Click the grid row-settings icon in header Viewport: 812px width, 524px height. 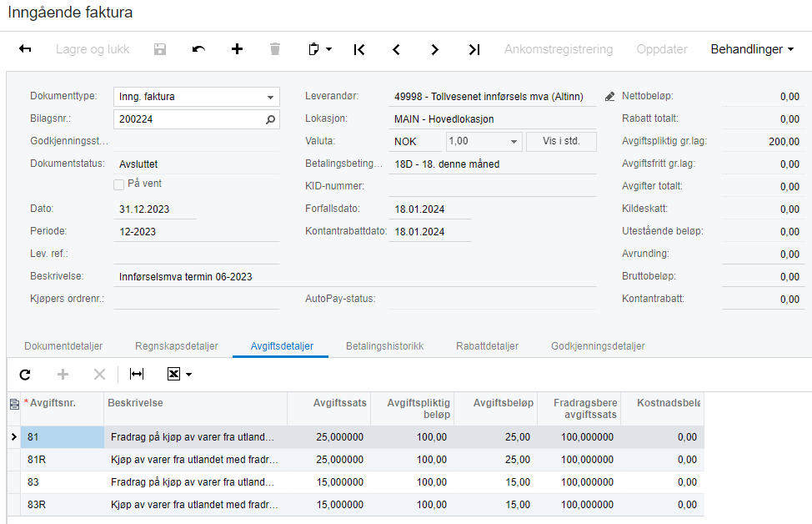coord(14,405)
